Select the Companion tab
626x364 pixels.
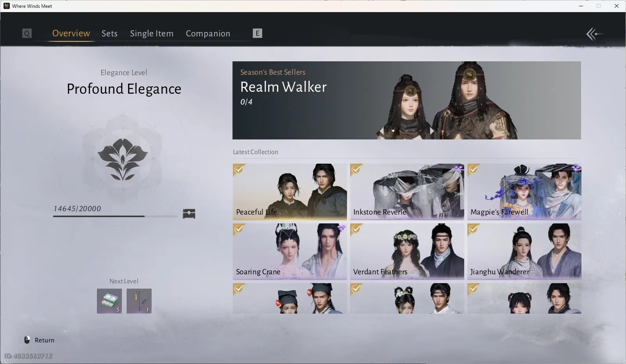pyautogui.click(x=208, y=34)
